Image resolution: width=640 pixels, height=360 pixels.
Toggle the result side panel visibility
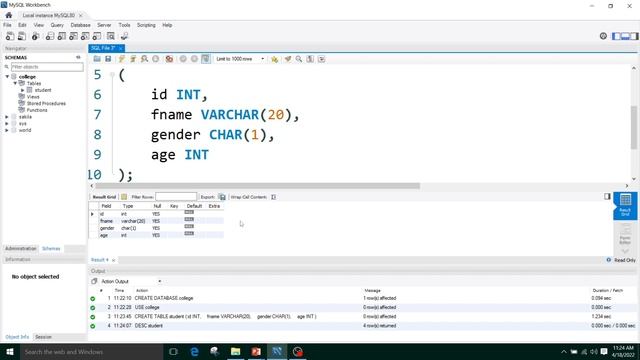tap(607, 197)
